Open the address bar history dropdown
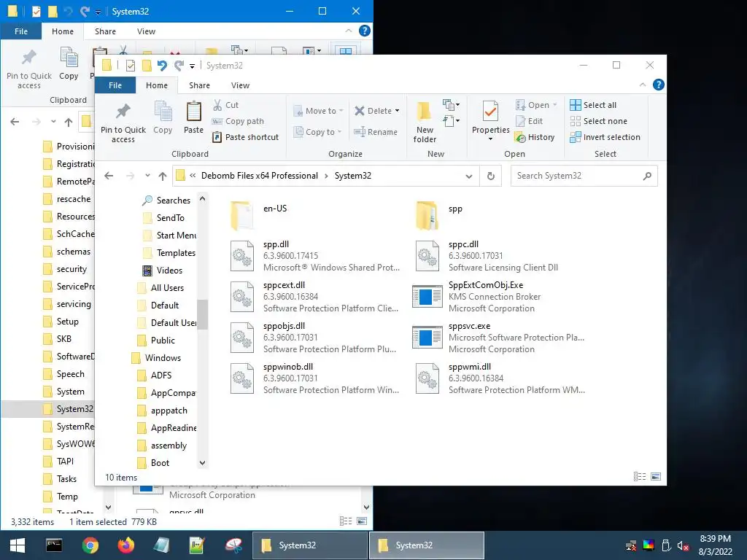The image size is (747, 560). point(469,176)
